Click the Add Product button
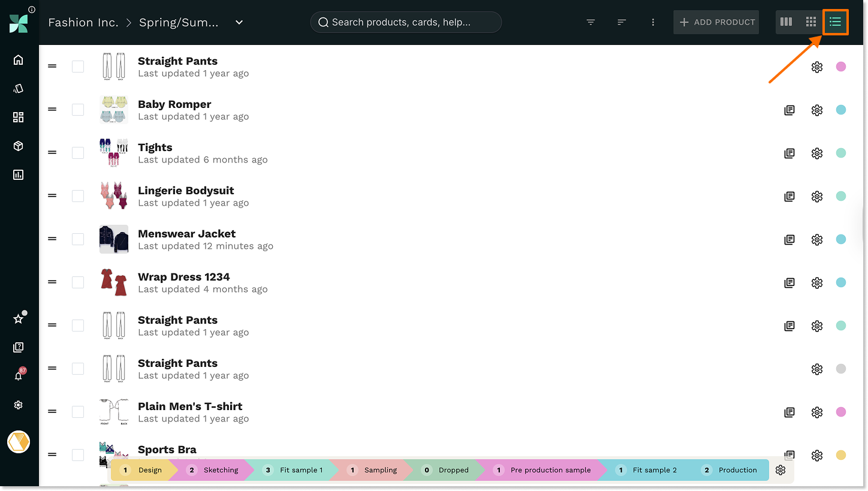 (x=716, y=22)
